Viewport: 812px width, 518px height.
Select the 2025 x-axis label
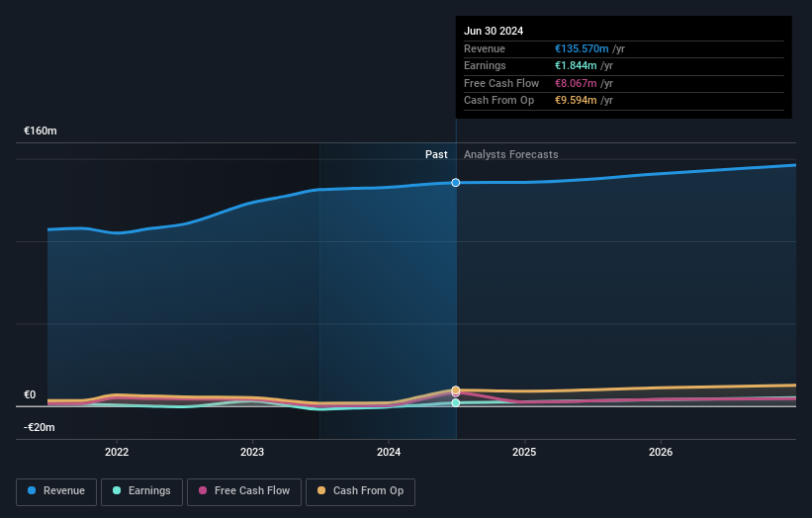point(524,452)
